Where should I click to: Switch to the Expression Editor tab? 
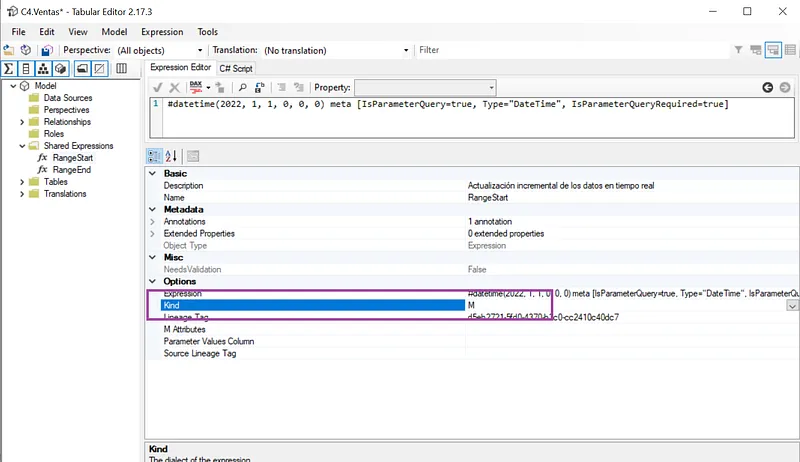pyautogui.click(x=180, y=67)
